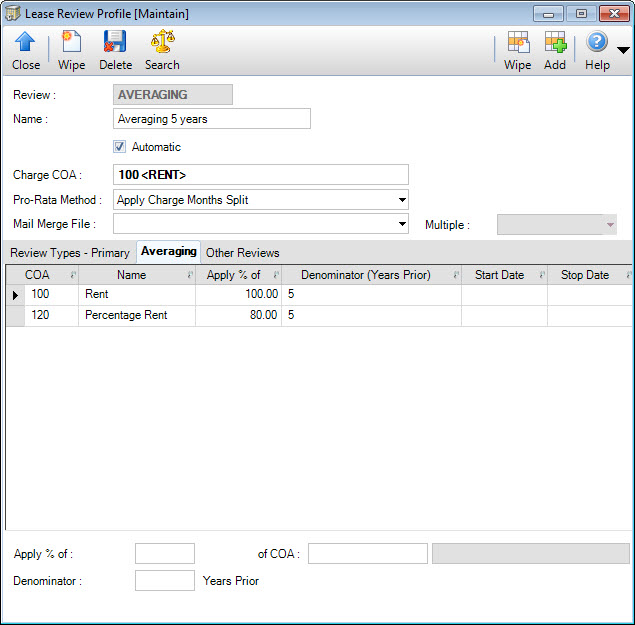
Task: Open Help with the question mark icon
Action: pos(597,42)
